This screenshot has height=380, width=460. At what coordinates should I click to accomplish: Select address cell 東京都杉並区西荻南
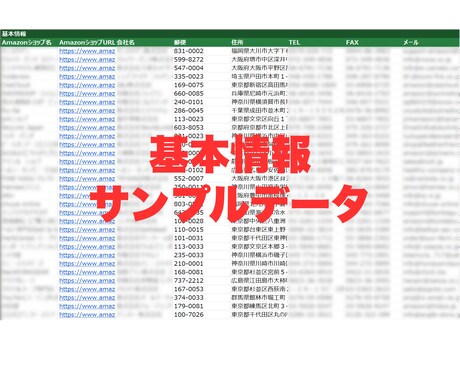pyautogui.click(x=259, y=289)
